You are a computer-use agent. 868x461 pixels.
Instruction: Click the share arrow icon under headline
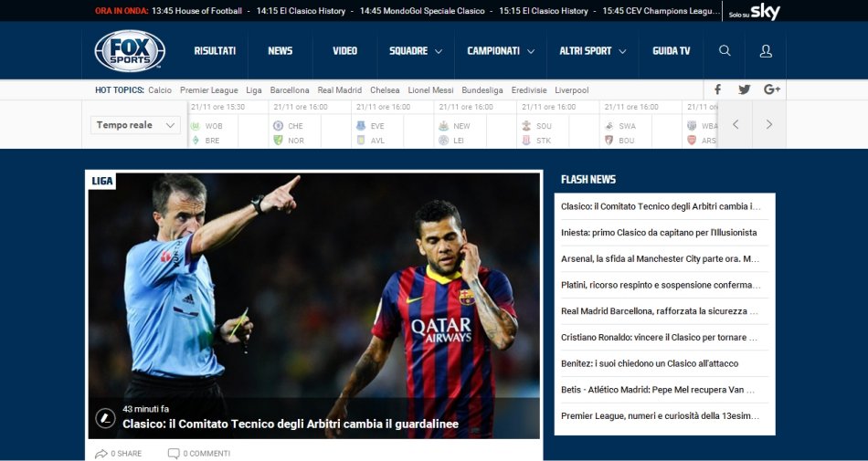[101, 454]
